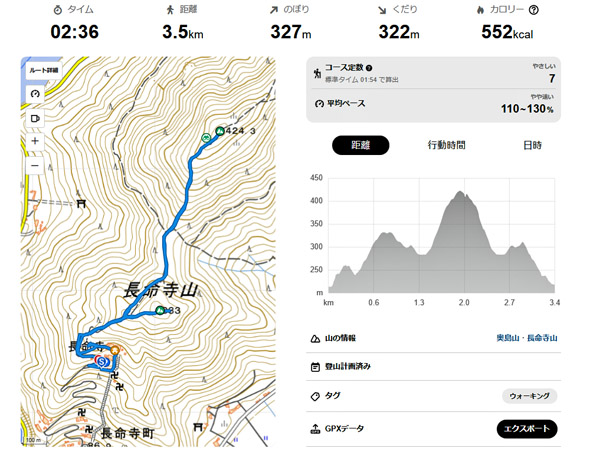Viewport: 600px width, 455px height.
Task: Click the blue S start point marker
Action: click(102, 361)
